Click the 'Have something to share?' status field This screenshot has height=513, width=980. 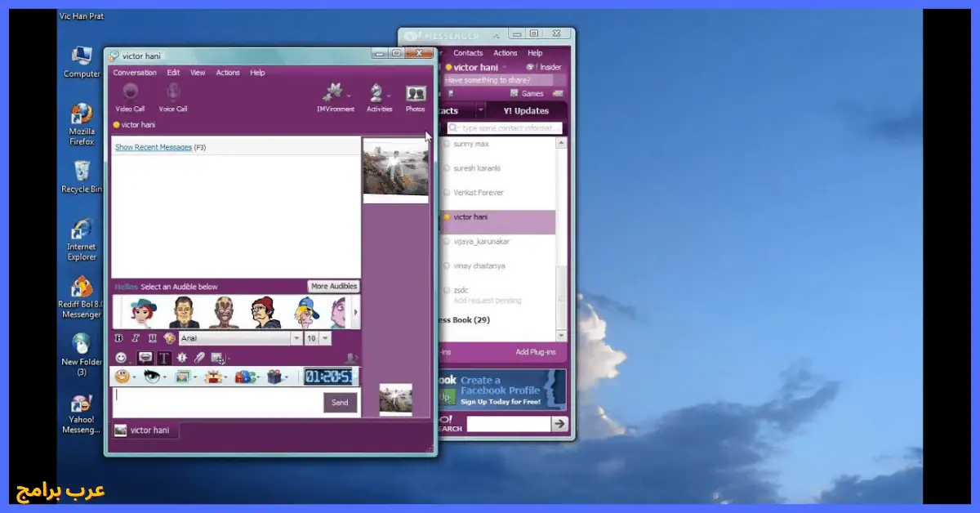[498, 80]
